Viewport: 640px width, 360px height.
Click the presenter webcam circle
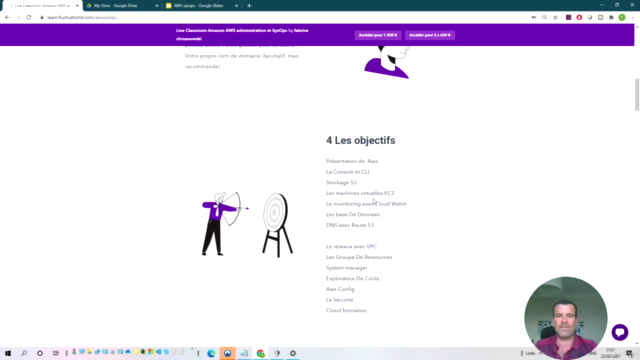566,318
